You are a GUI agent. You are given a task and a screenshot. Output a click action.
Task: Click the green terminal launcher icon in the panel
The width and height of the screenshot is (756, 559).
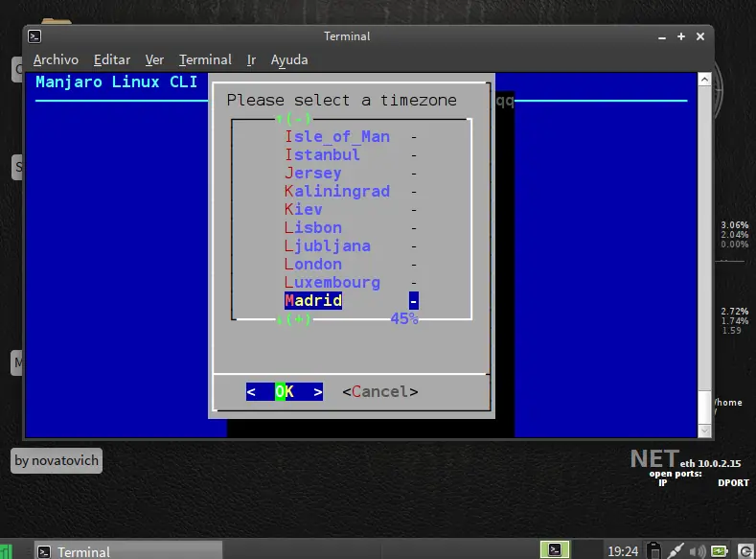click(555, 549)
